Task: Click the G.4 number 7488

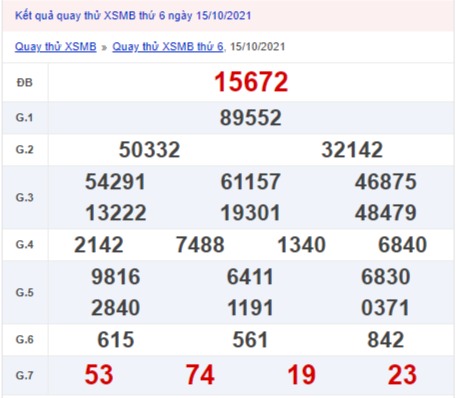Action: [200, 245]
